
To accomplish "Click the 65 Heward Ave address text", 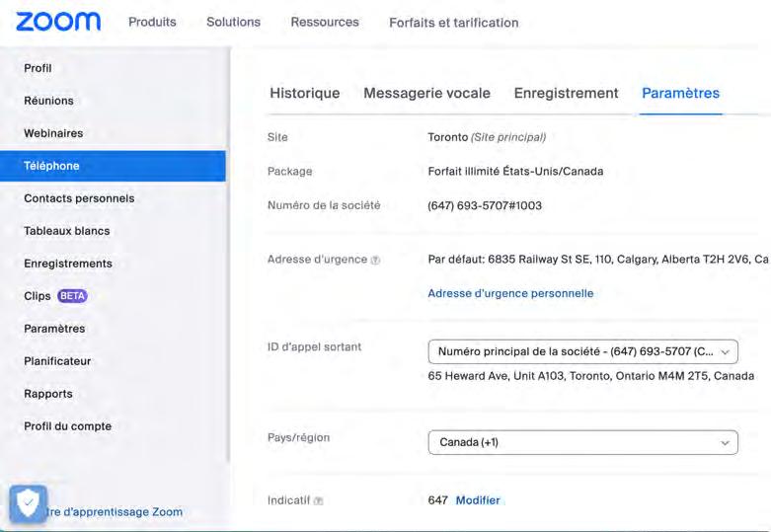I will [590, 376].
